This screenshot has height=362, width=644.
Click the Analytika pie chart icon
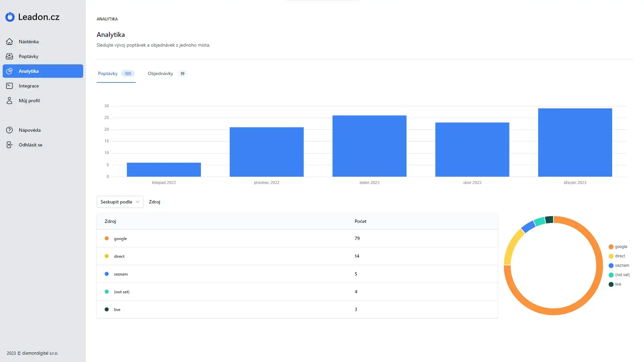click(9, 71)
